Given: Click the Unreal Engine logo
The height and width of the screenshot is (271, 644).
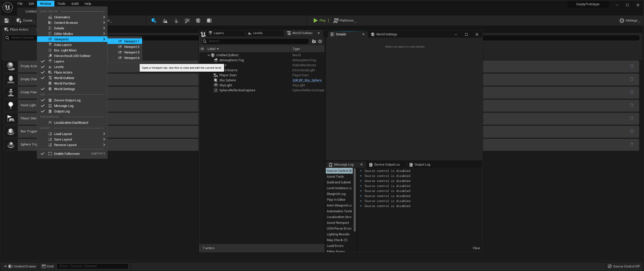Looking at the screenshot, I should [x=7, y=7].
